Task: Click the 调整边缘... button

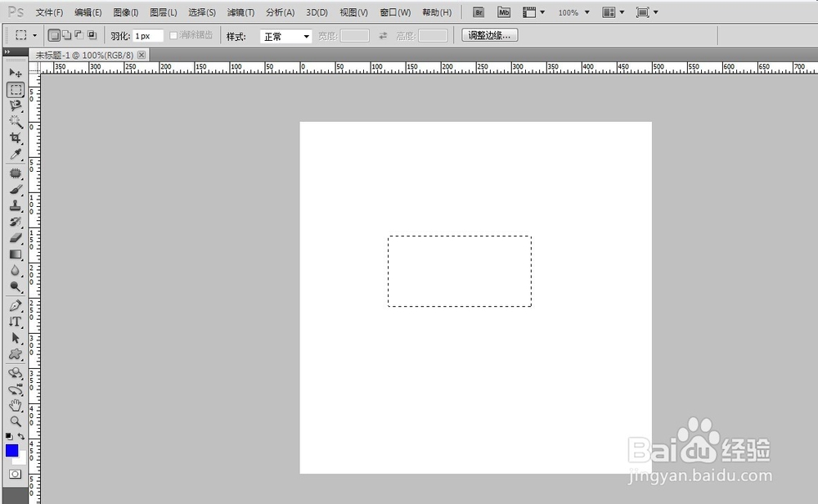Action: (489, 35)
